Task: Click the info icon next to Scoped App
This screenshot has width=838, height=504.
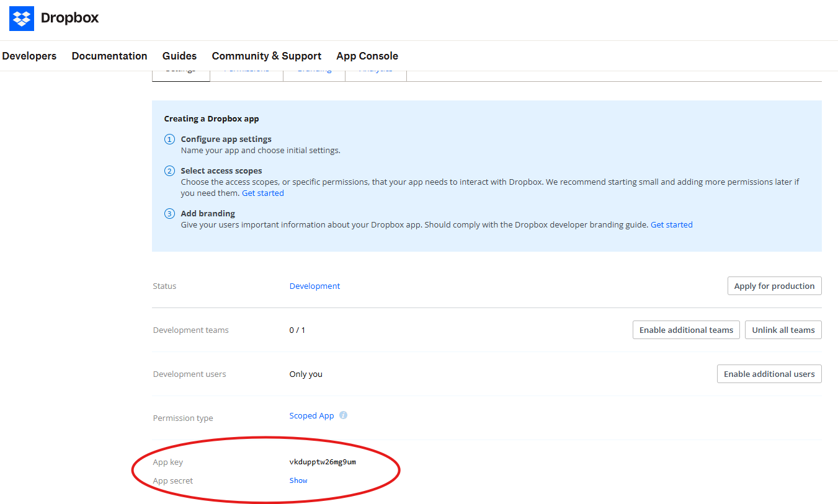Action: [x=343, y=415]
